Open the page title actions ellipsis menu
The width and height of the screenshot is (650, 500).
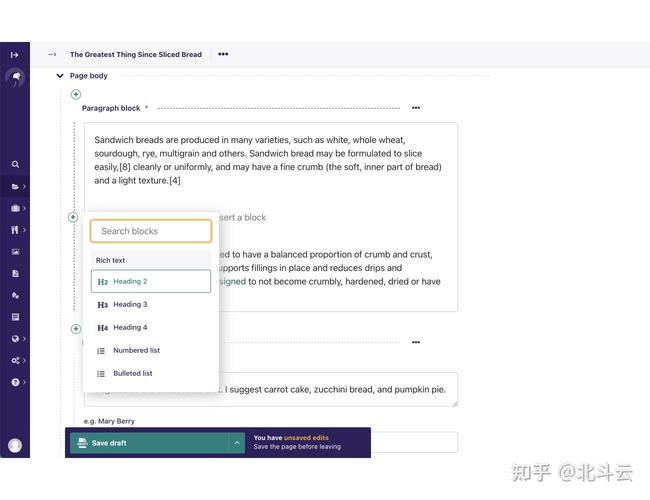(223, 54)
